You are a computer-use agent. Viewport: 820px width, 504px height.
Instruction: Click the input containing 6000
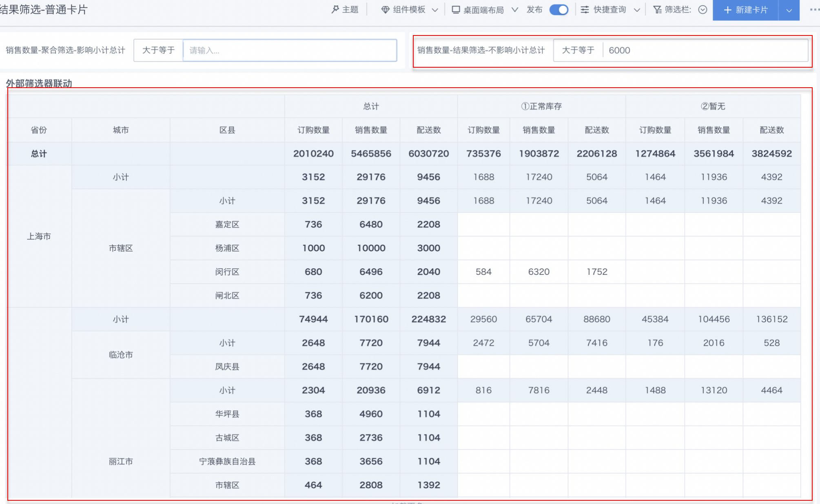tap(705, 50)
